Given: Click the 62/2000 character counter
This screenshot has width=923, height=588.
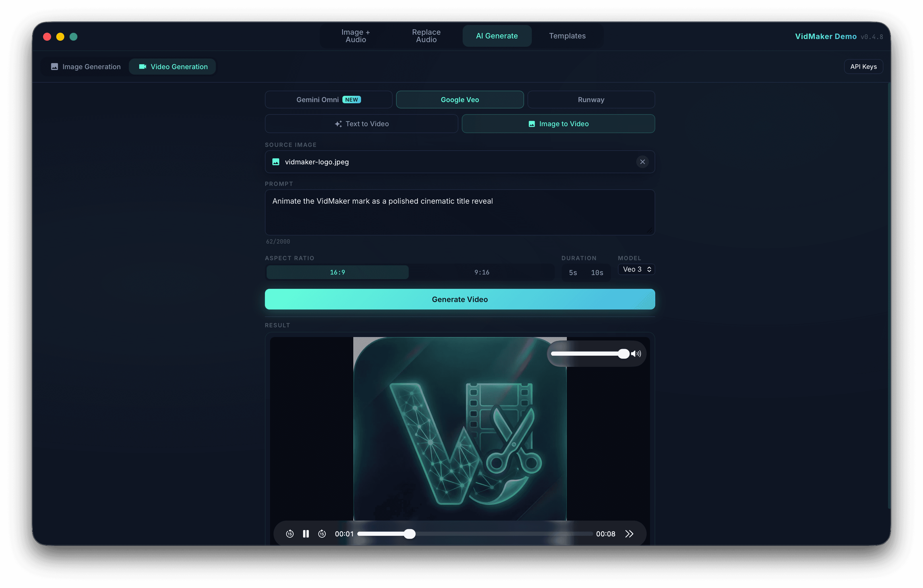Looking at the screenshot, I should [278, 242].
